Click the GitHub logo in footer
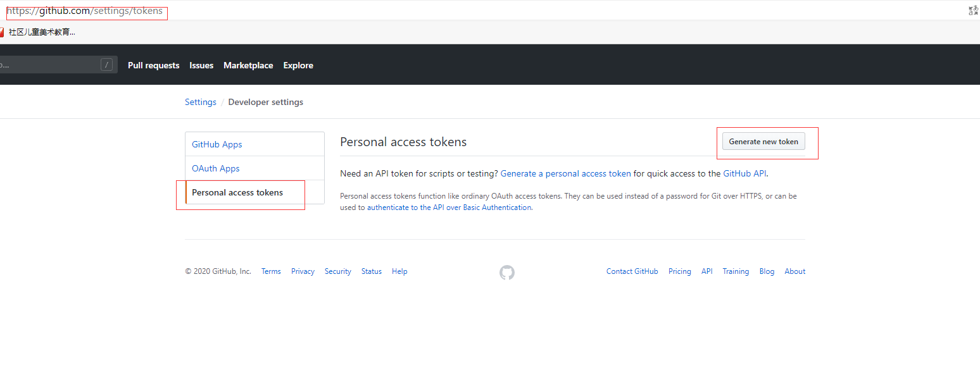This screenshot has width=980, height=365. [507, 273]
